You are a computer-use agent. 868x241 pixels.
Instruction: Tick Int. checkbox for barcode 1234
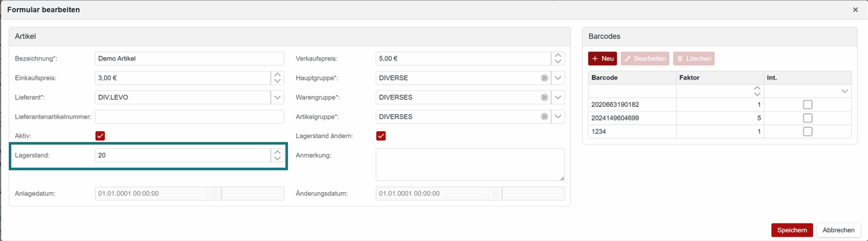pyautogui.click(x=807, y=132)
